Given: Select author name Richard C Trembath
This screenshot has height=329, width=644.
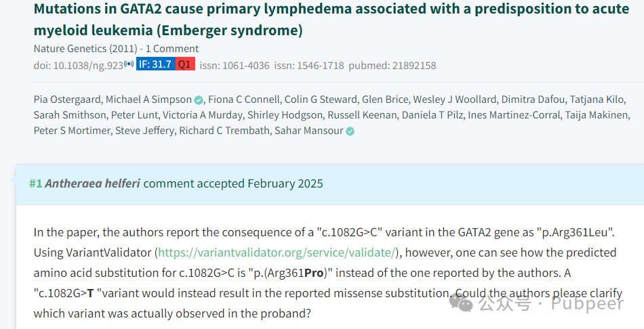Looking at the screenshot, I should (224, 131).
